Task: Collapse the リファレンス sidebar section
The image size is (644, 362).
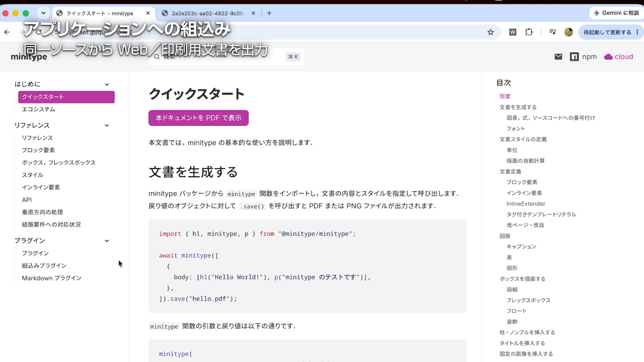Action: coord(107,126)
